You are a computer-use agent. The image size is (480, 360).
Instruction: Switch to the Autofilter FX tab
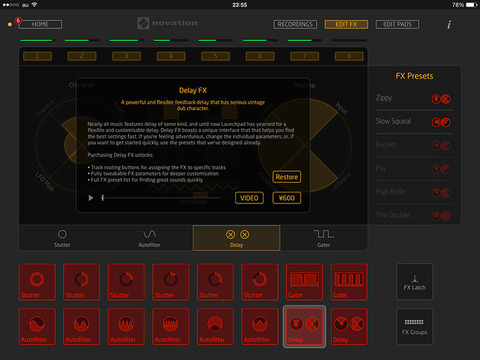click(149, 238)
